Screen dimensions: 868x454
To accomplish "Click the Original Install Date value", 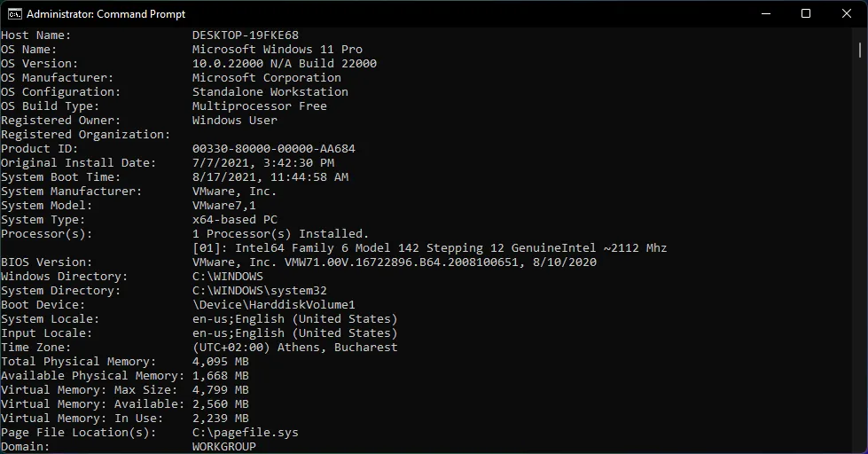I will point(263,163).
